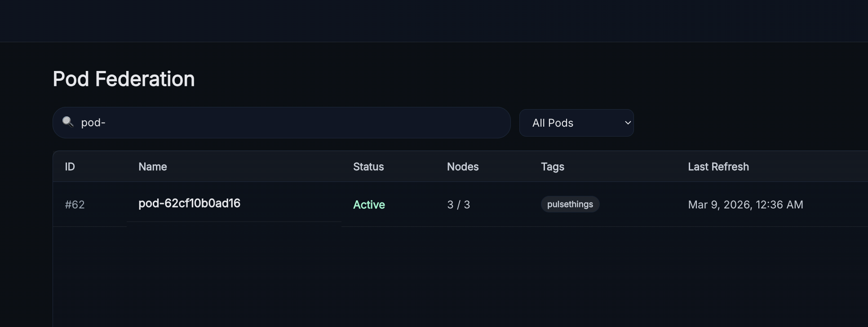The width and height of the screenshot is (868, 327).
Task: Click the 3 / 3 nodes count
Action: click(x=458, y=204)
